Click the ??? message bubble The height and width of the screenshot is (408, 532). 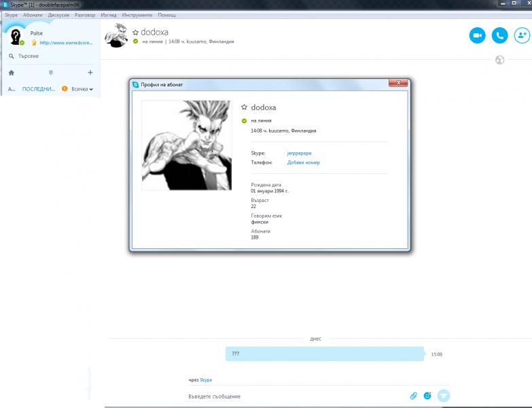click(325, 354)
